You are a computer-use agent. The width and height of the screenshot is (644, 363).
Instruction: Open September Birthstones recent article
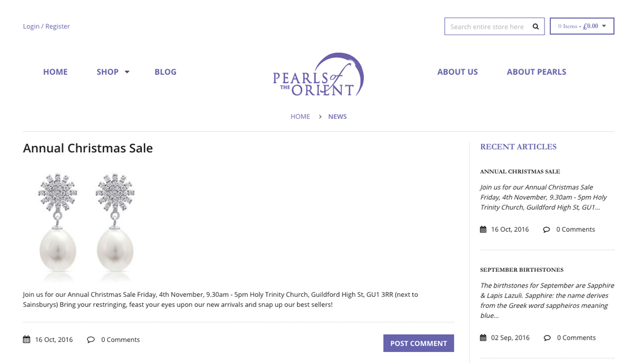click(x=522, y=270)
